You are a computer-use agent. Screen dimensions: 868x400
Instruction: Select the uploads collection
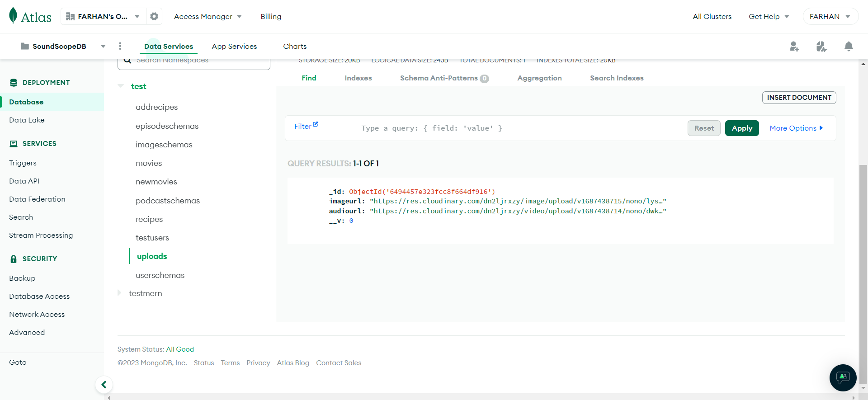152,256
